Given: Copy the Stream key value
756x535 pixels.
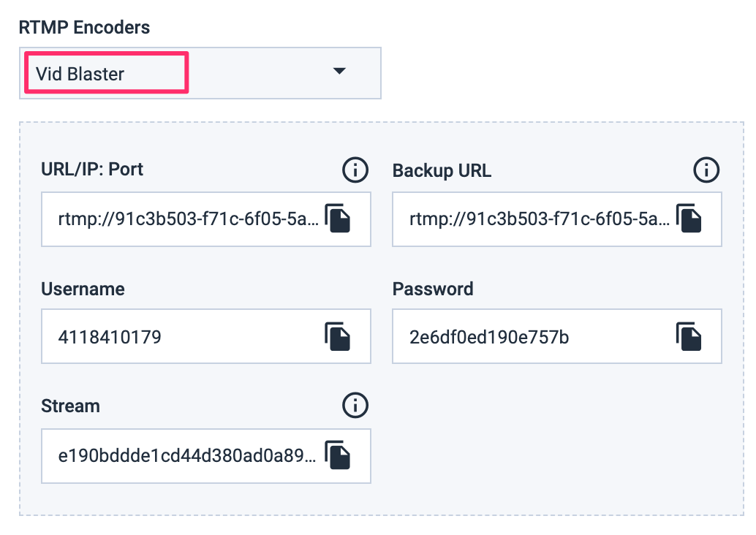Looking at the screenshot, I should tap(339, 456).
